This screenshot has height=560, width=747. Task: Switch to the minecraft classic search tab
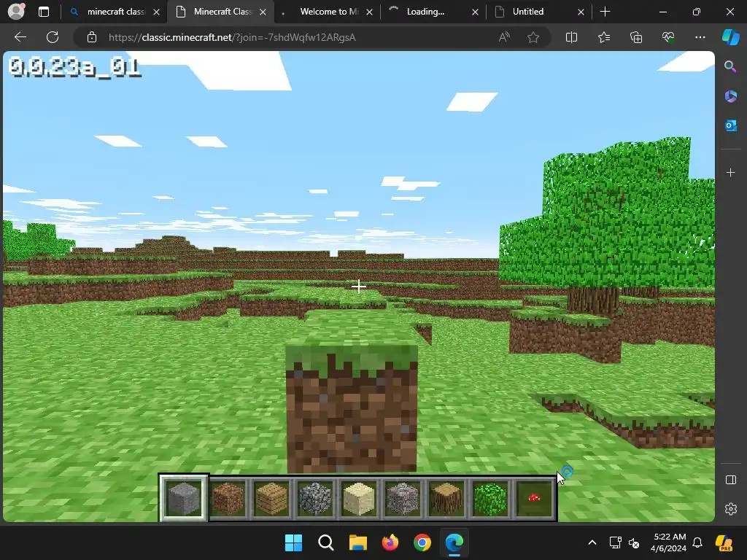click(115, 12)
